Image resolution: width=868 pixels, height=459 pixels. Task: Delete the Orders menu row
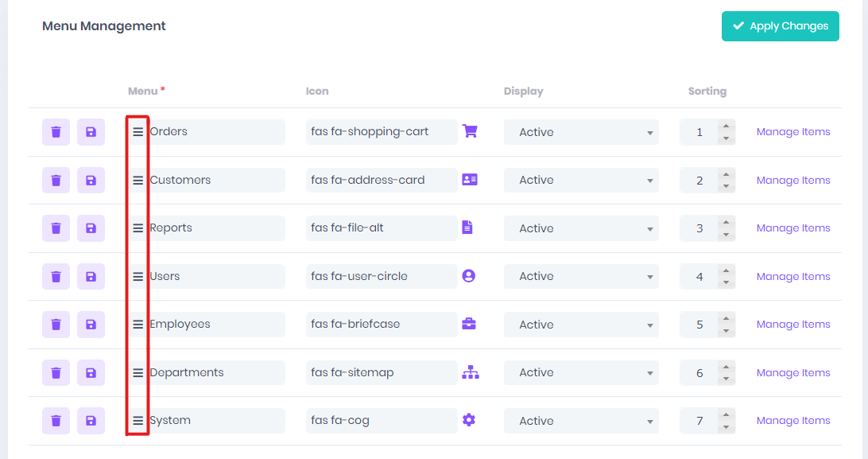56,132
